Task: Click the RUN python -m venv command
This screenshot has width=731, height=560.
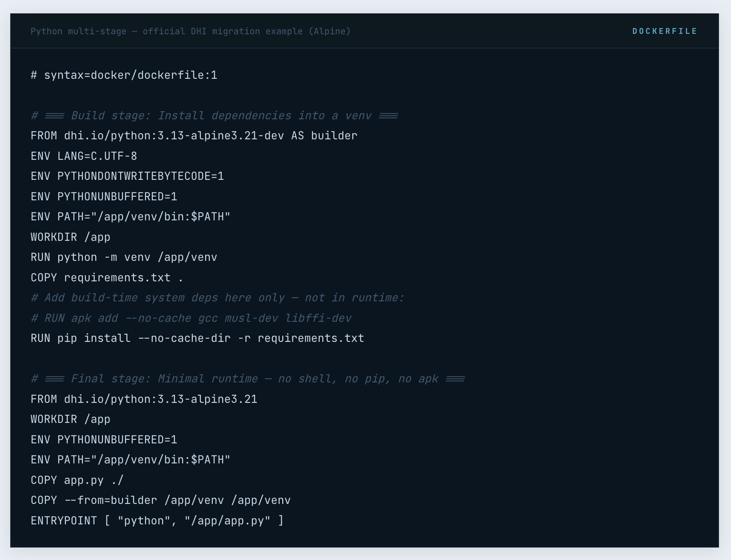Action: [124, 257]
